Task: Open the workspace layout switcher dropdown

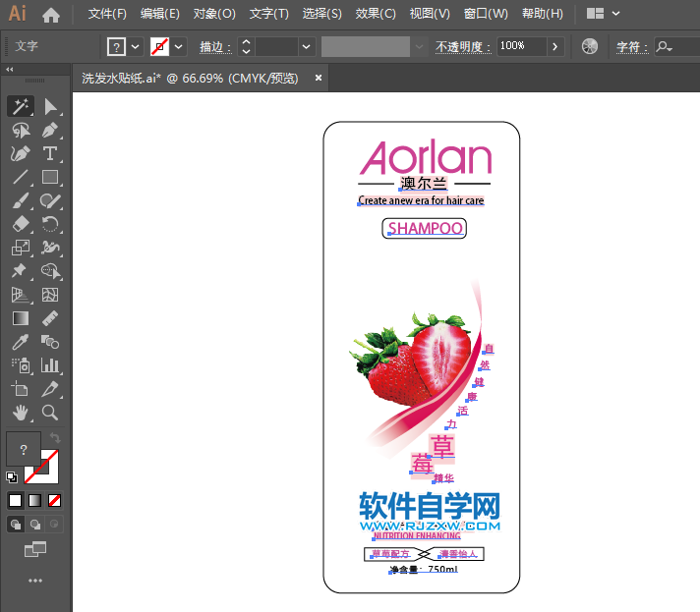Action: coord(604,14)
